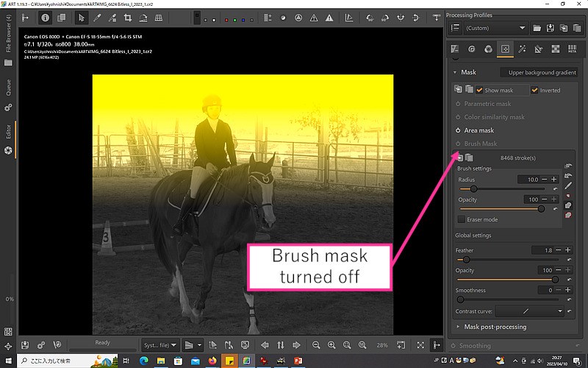Turn on the Brush Mask power toggle
588x368 pixels.
pos(458,144)
